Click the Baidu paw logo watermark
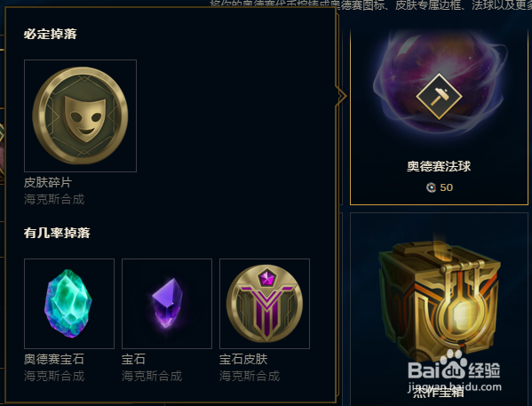The width and height of the screenshot is (532, 406). point(454,365)
